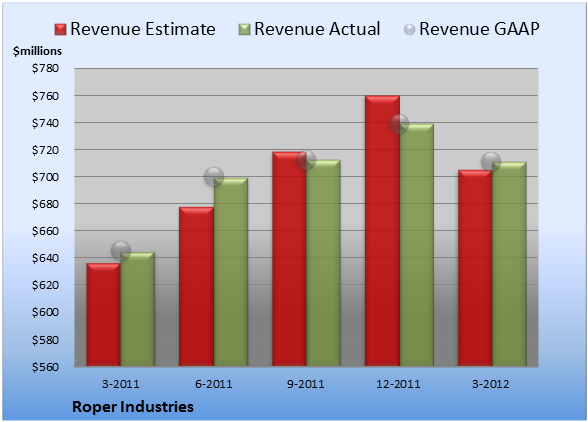Click the $680 axis value

[x=45, y=204]
